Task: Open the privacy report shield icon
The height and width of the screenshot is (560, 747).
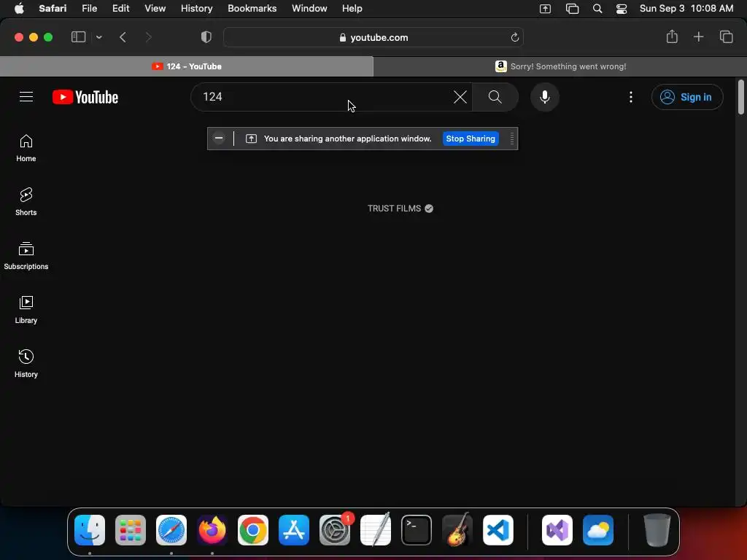Action: point(206,37)
